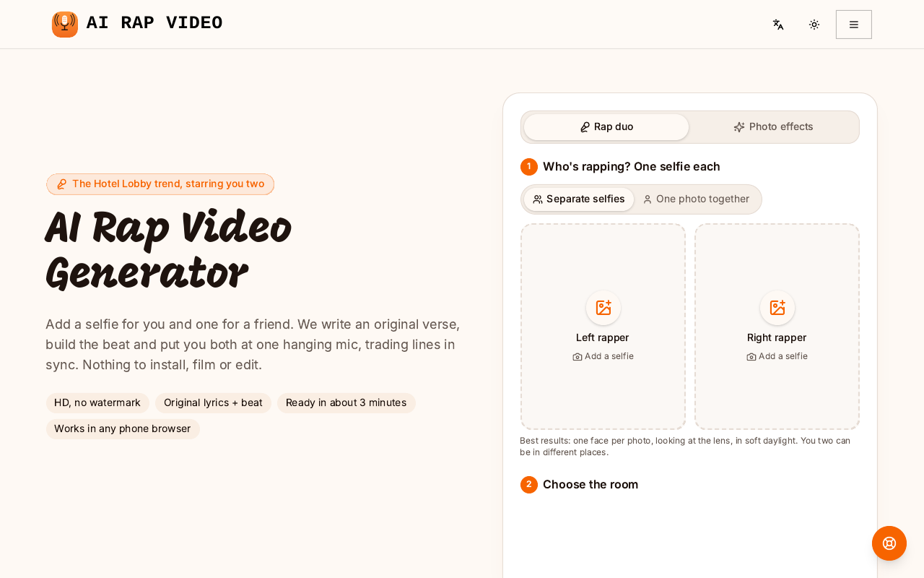Switch to the Rap duo tab

pyautogui.click(x=606, y=127)
